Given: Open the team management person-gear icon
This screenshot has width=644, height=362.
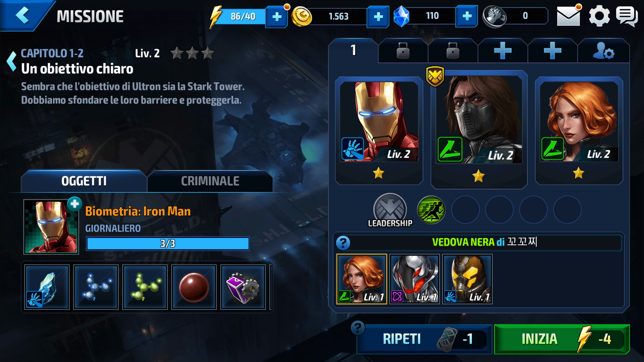Looking at the screenshot, I should pos(603,51).
